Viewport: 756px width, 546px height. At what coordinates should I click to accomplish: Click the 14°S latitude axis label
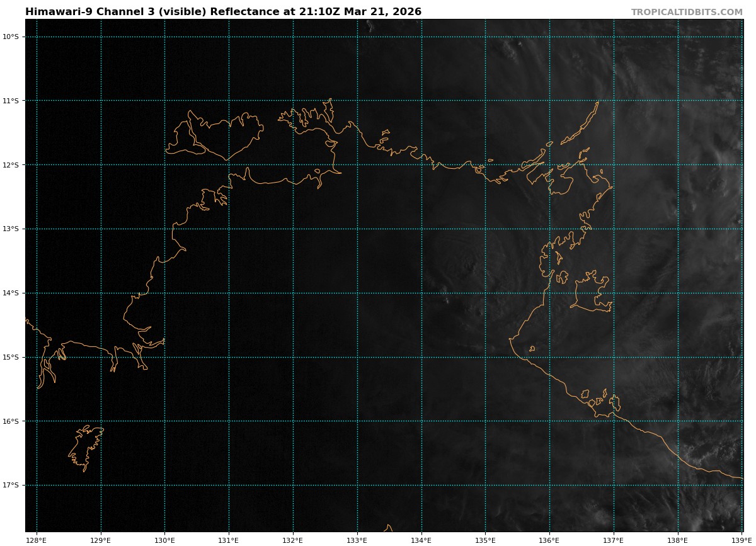click(11, 293)
